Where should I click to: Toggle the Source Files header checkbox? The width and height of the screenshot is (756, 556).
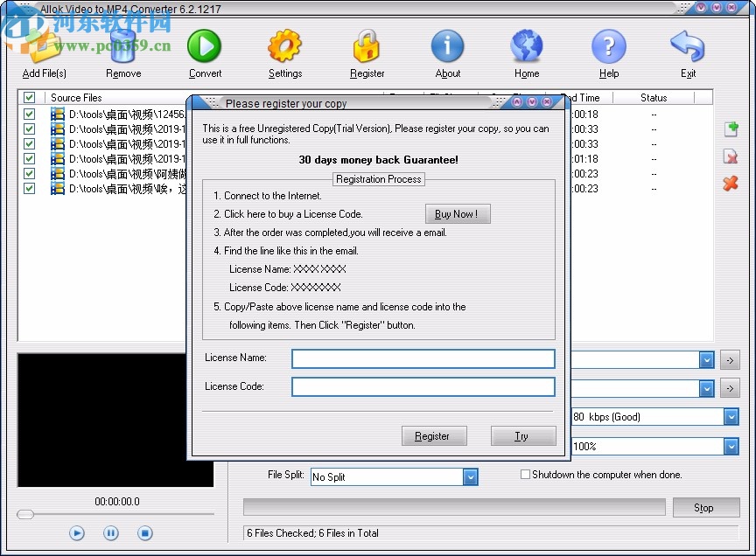click(29, 98)
